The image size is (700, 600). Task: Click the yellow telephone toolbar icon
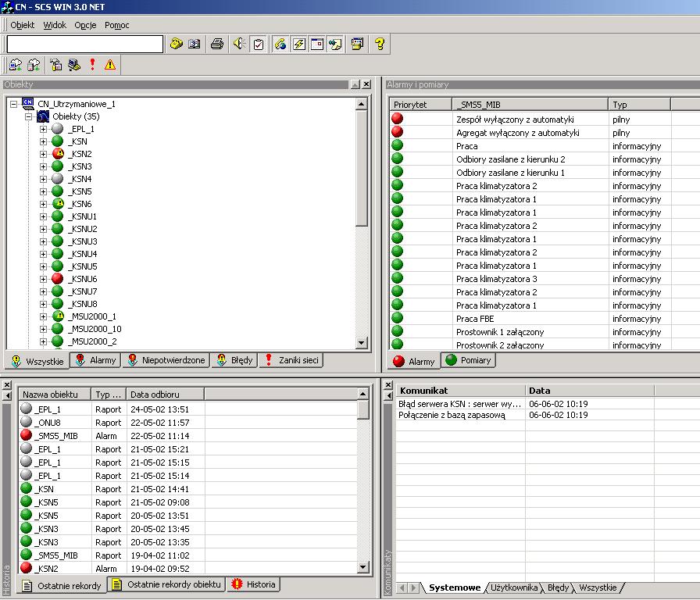coord(177,44)
